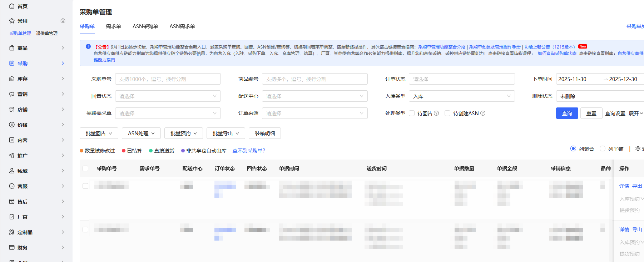This screenshot has width=644, height=262.
Task: Open the 入库类型 dropdown
Action: click(461, 96)
